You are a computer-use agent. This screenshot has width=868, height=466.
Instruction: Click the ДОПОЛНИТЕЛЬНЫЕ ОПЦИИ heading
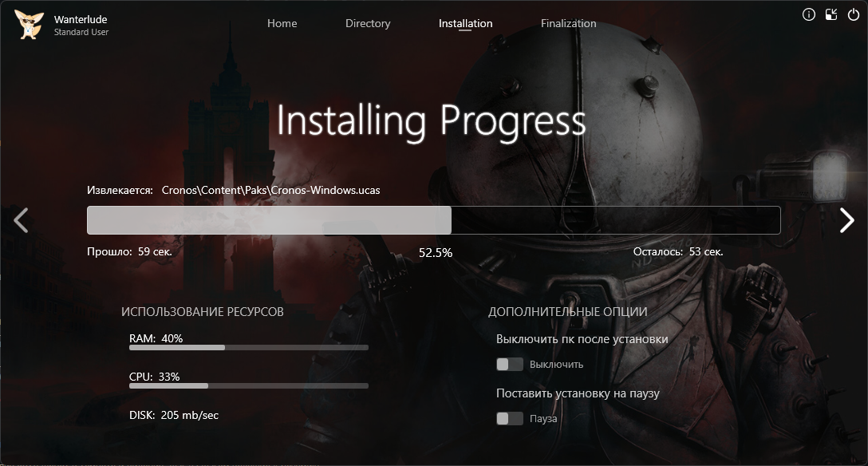(x=567, y=311)
